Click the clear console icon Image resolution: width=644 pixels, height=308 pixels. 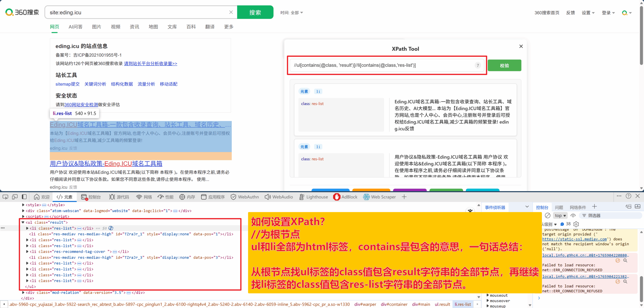tap(547, 216)
